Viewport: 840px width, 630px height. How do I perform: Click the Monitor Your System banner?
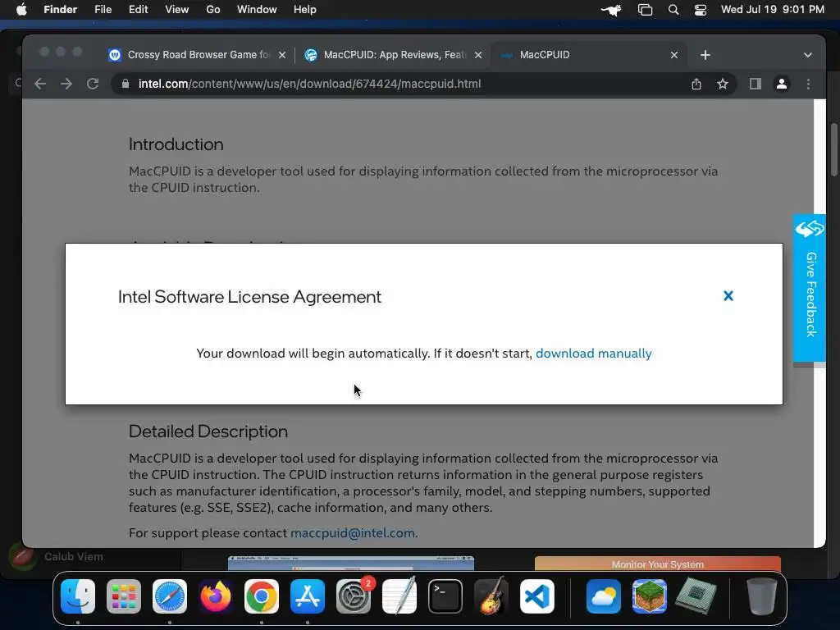tap(657, 564)
